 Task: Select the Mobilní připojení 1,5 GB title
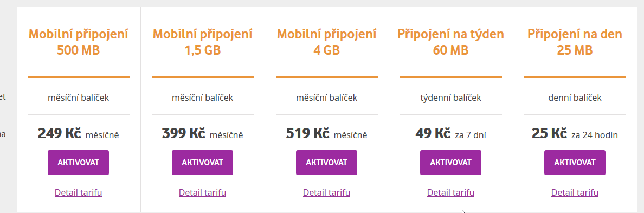coord(203,42)
